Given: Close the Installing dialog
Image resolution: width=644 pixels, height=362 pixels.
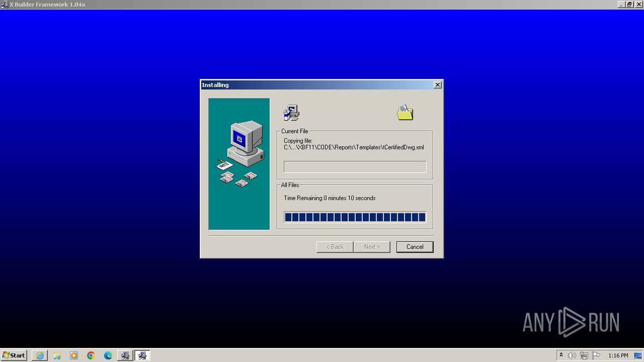Looking at the screenshot, I should click(438, 85).
